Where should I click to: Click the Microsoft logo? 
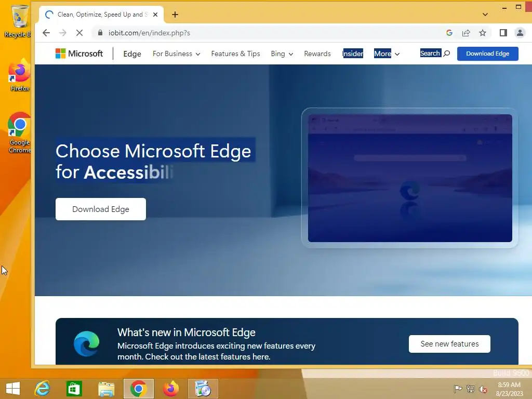click(79, 54)
